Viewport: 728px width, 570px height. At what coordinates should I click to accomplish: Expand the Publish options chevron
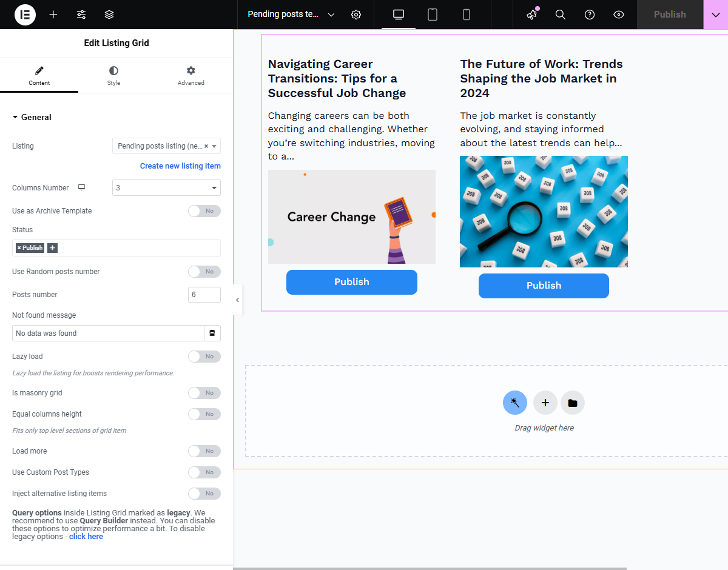click(713, 15)
